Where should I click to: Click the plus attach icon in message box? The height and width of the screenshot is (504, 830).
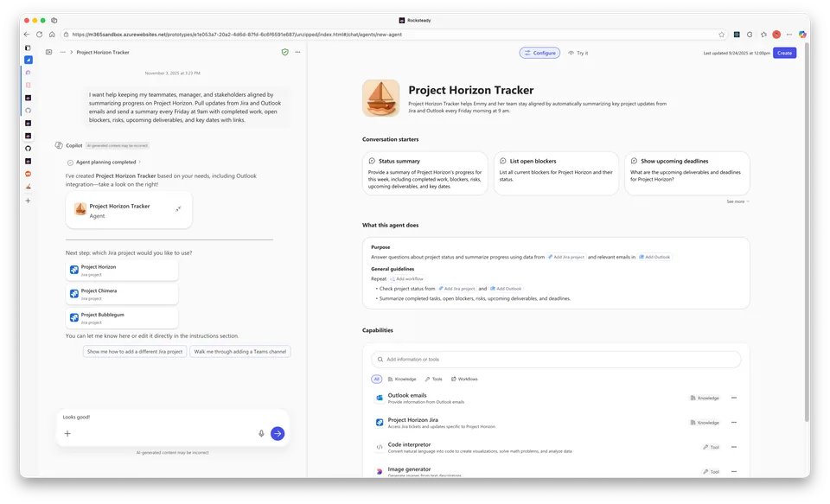[x=67, y=434]
